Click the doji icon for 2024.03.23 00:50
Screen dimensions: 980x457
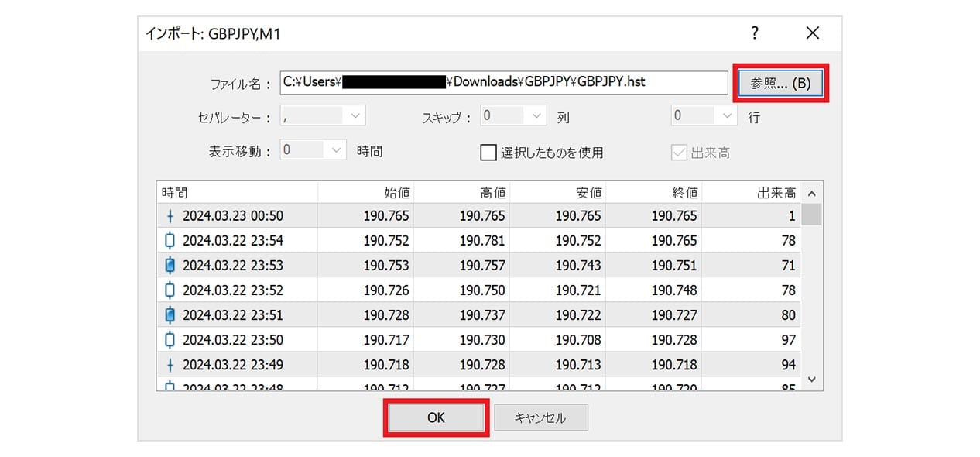pyautogui.click(x=170, y=216)
